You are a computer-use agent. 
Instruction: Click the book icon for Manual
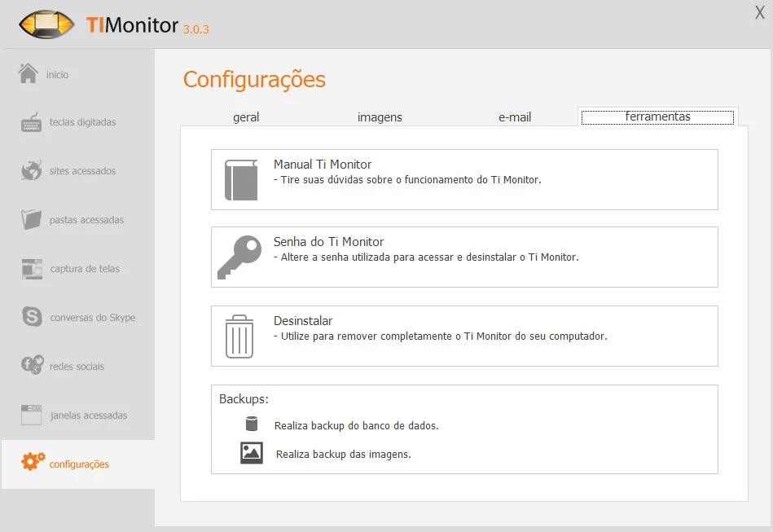tap(241, 180)
